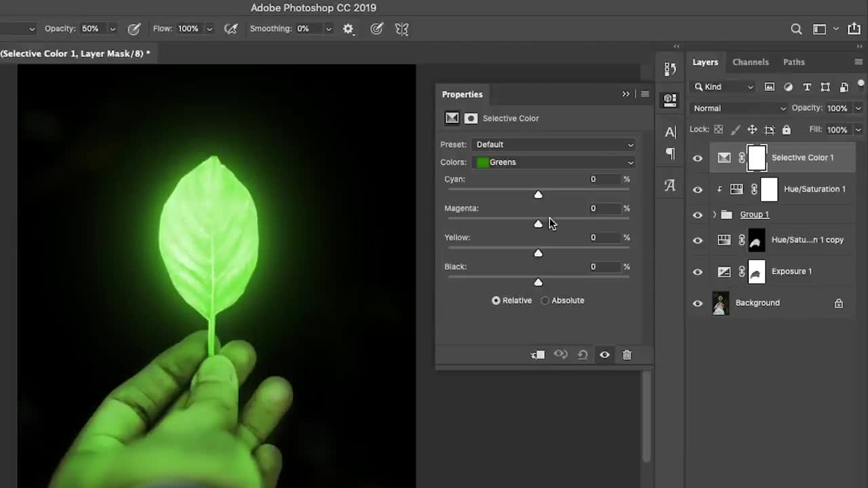
Task: Delete adjustment layer trash icon
Action: click(x=627, y=354)
